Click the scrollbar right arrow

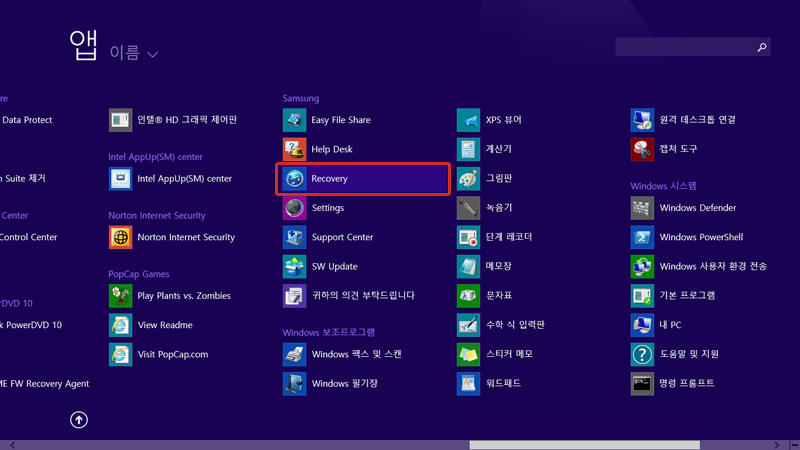(x=777, y=445)
